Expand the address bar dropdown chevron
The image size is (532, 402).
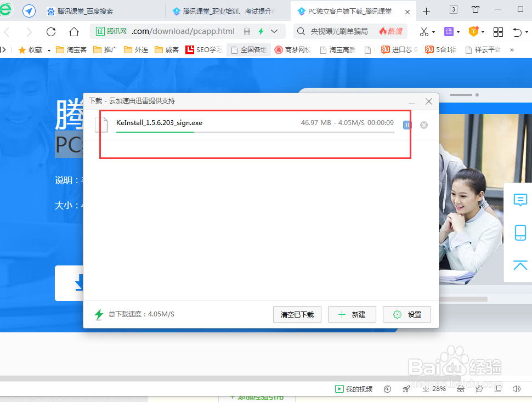tap(274, 32)
